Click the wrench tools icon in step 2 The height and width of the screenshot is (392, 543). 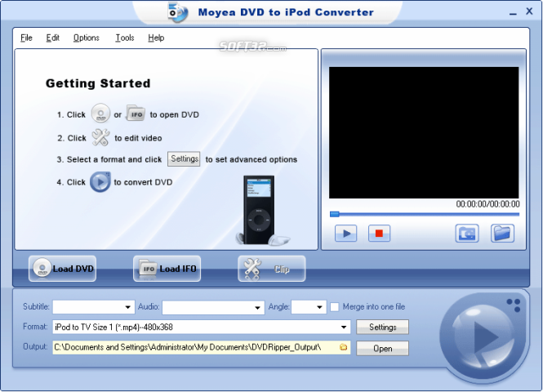(x=100, y=137)
